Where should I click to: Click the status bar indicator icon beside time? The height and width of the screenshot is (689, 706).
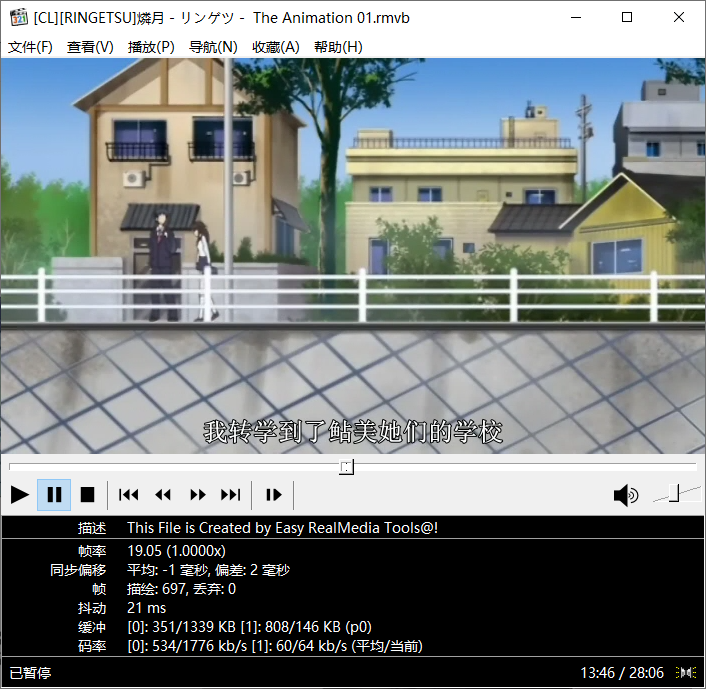point(686,673)
